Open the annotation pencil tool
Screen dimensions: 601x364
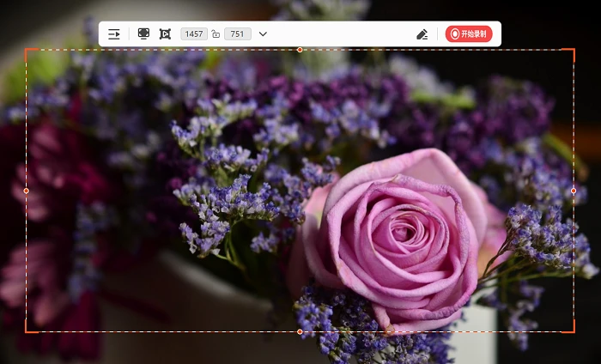coord(422,34)
